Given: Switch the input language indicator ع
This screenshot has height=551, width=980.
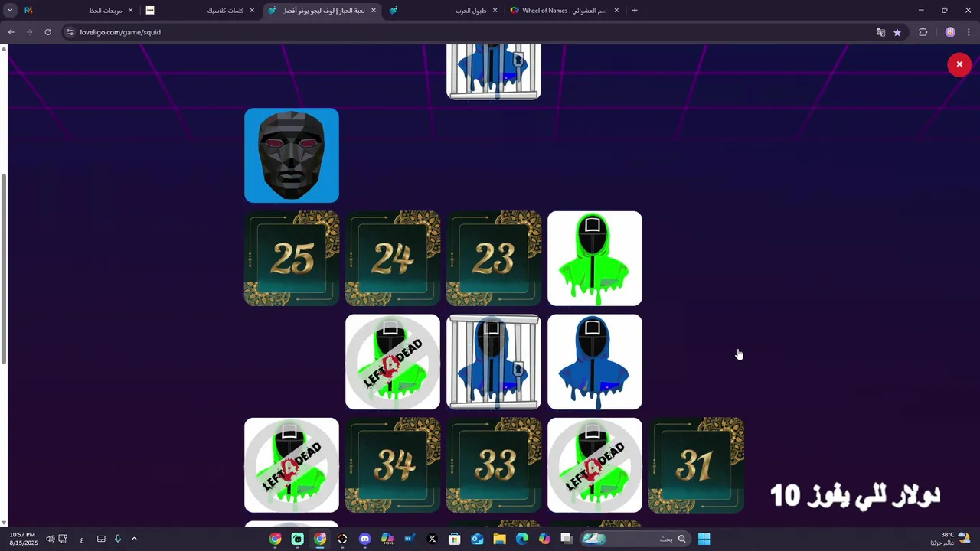Looking at the screenshot, I should point(82,540).
